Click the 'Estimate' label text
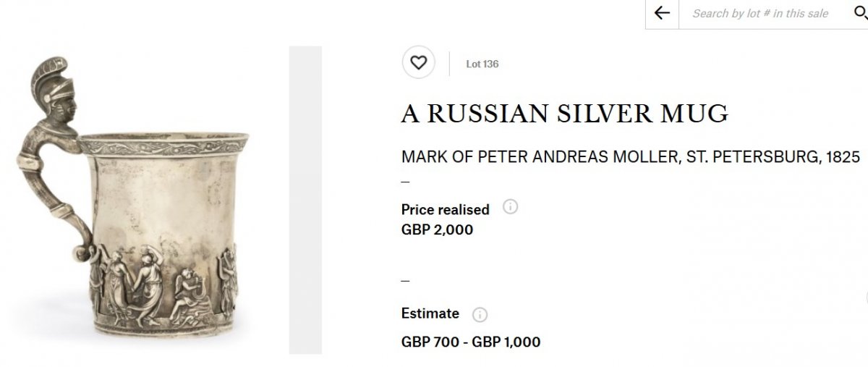 (x=430, y=313)
